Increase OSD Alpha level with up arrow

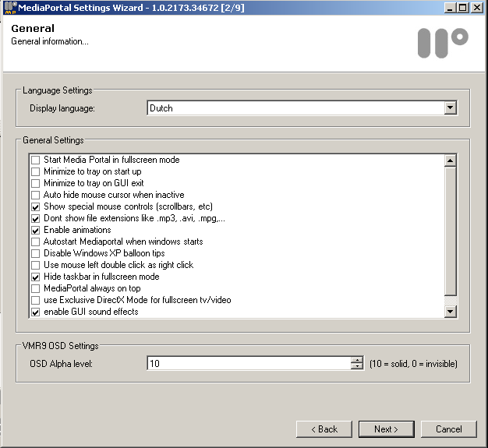[357, 360]
